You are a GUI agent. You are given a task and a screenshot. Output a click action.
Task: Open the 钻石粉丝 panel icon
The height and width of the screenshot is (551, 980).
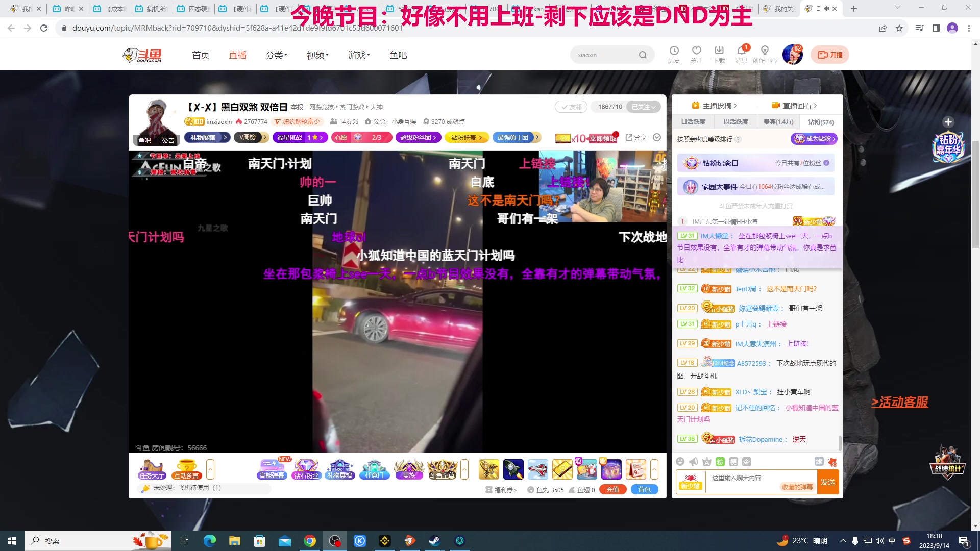tap(306, 467)
